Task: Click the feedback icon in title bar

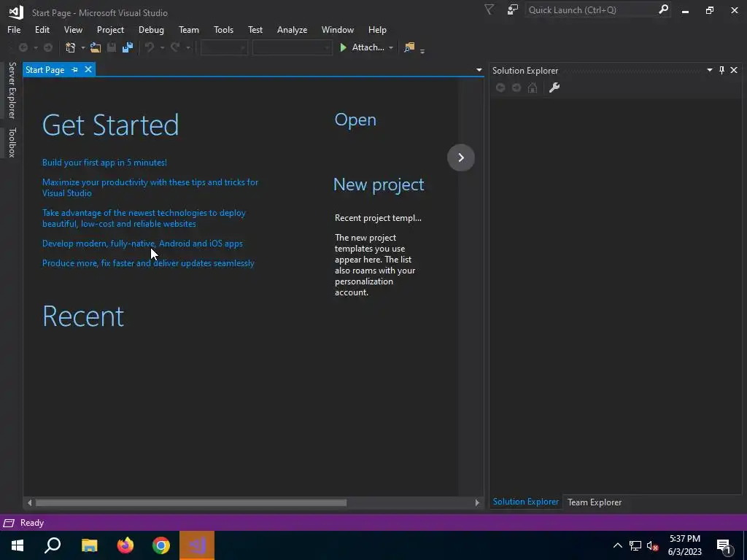Action: tap(513, 10)
